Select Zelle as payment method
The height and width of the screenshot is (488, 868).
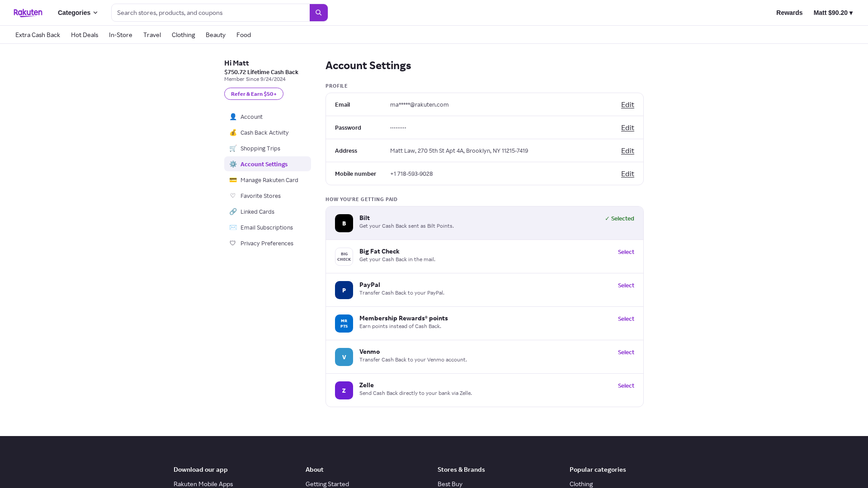(626, 385)
